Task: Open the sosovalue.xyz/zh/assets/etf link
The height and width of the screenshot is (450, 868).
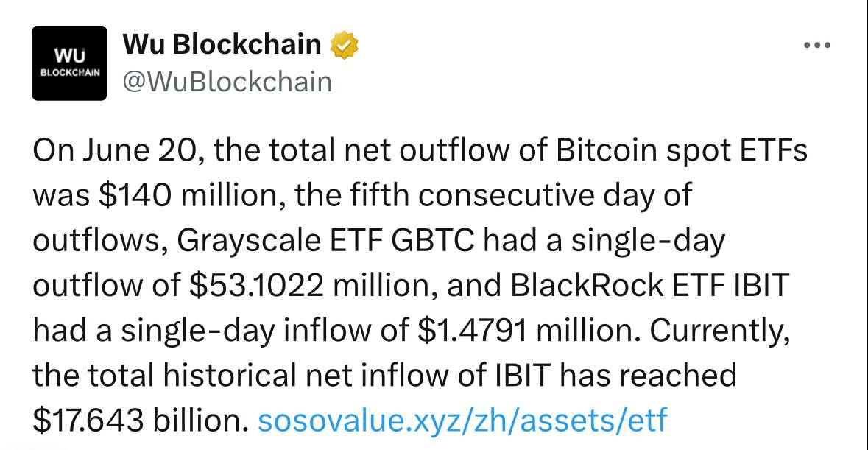Action: click(462, 420)
